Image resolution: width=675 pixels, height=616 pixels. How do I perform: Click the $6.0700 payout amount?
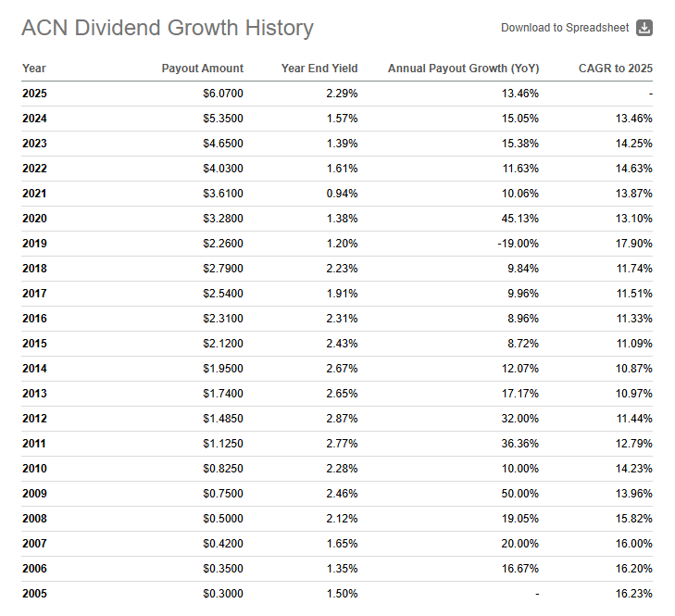point(223,94)
